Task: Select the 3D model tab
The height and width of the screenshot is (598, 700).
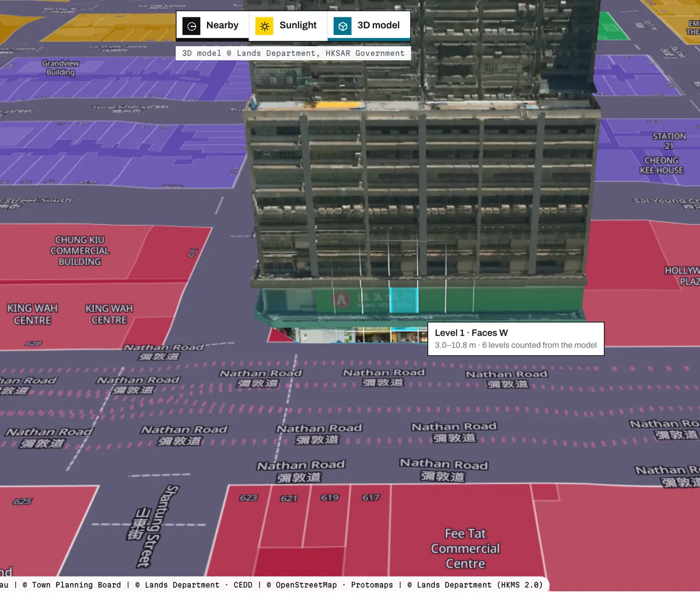Action: point(369,26)
